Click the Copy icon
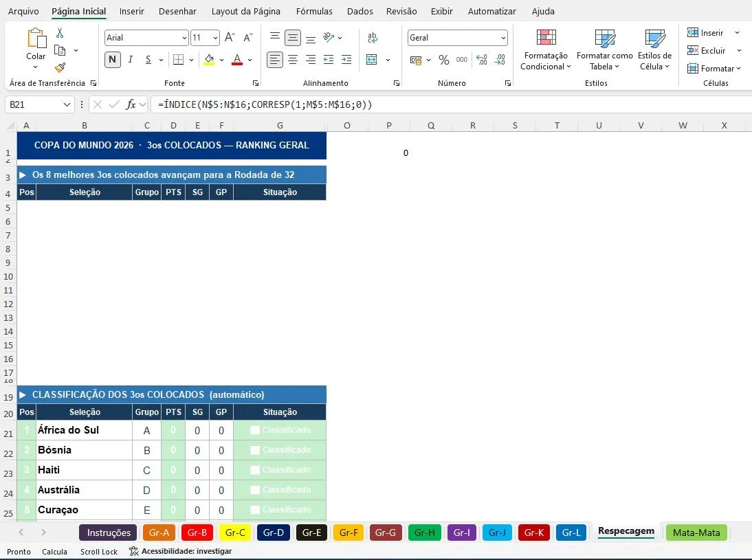The image size is (752, 560). point(60,50)
